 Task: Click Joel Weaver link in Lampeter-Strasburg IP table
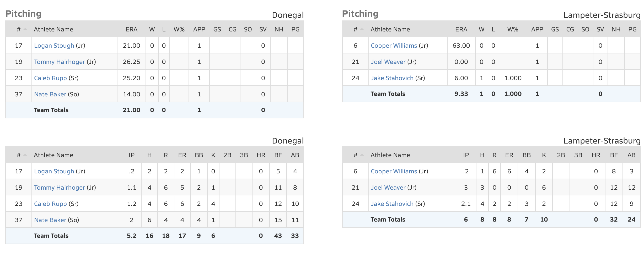pos(388,188)
